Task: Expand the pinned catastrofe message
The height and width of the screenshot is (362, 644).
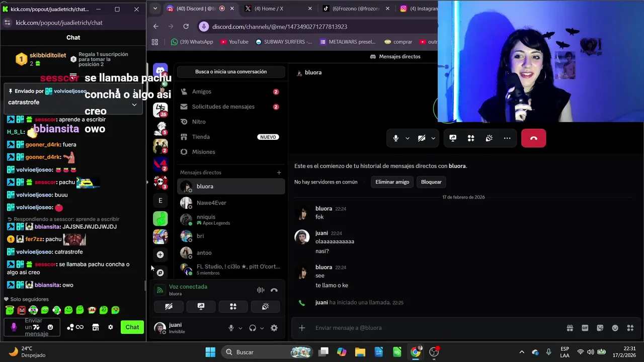Action: coord(134,105)
